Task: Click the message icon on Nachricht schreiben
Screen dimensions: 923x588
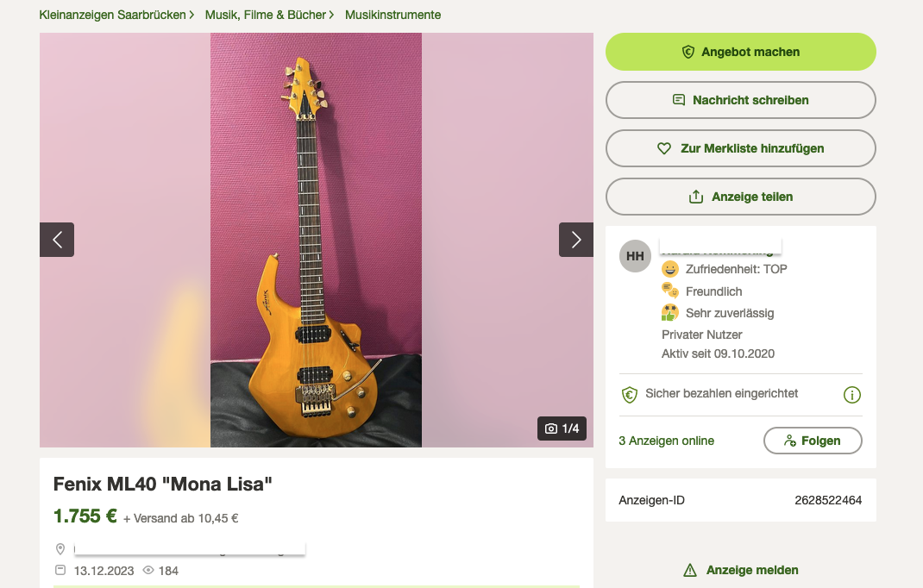Action: point(679,100)
